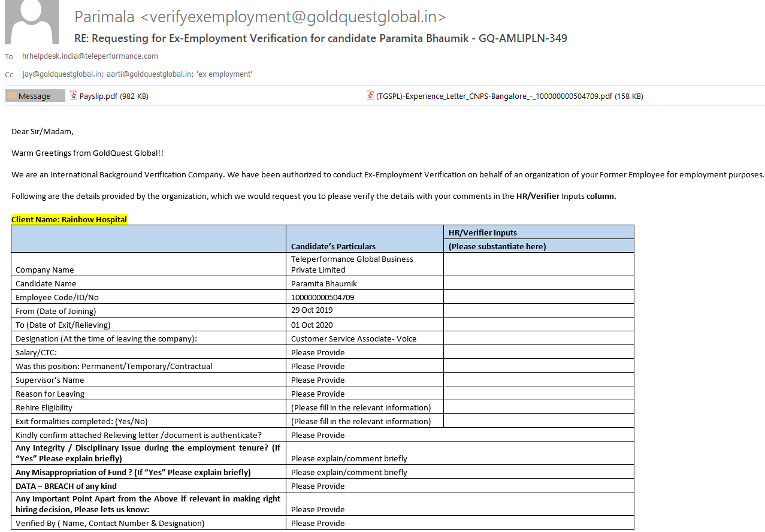Click the highlighted Client Name: Rainbow Hospital text

[69, 219]
